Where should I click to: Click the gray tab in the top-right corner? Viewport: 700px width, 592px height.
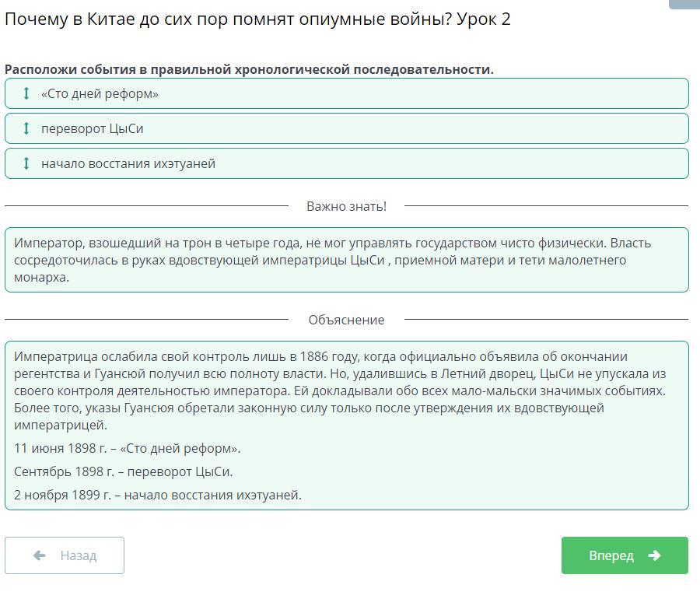tap(684, 4)
